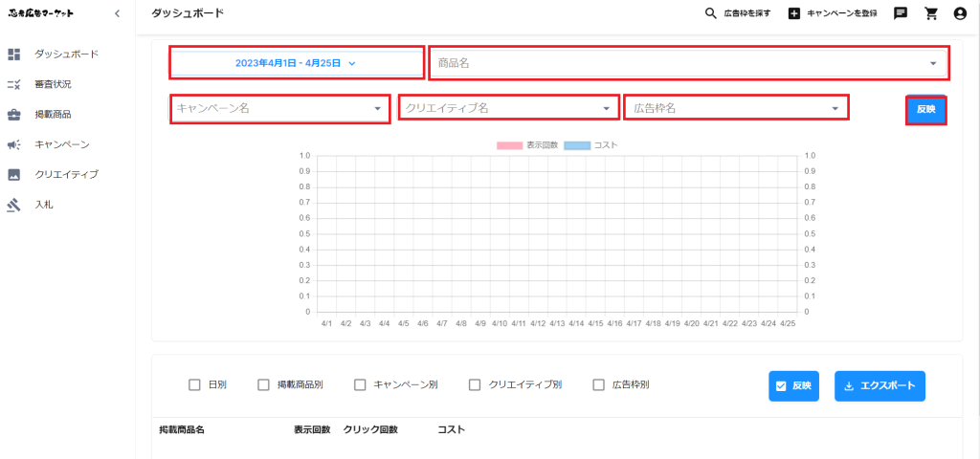The image size is (980, 459).
Task: Open 入札 in the sidebar menu
Action: click(x=44, y=205)
